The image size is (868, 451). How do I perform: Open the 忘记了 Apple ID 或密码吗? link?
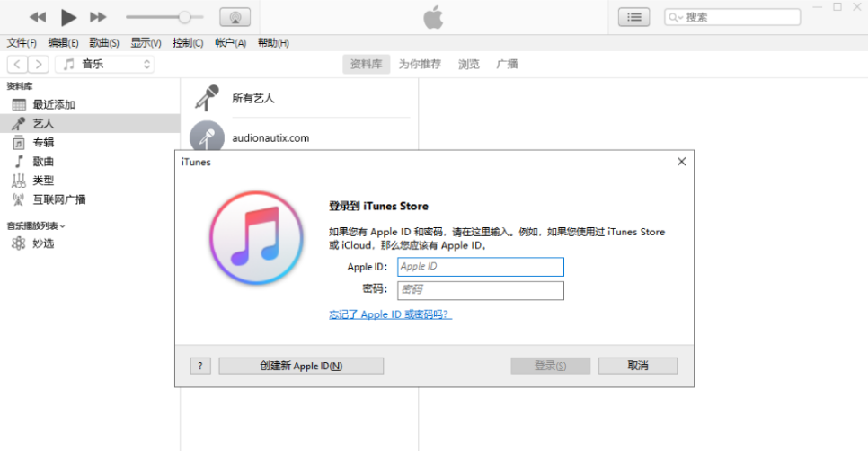[x=390, y=314]
